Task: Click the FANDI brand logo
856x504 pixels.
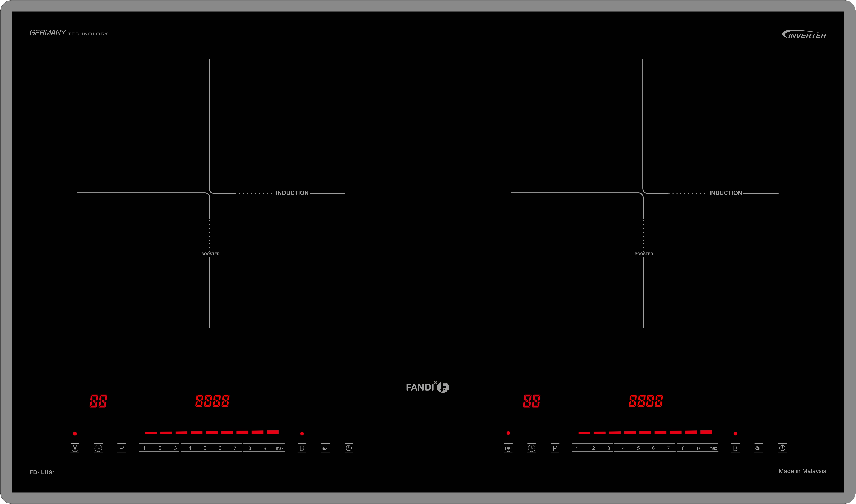Action: (x=428, y=387)
